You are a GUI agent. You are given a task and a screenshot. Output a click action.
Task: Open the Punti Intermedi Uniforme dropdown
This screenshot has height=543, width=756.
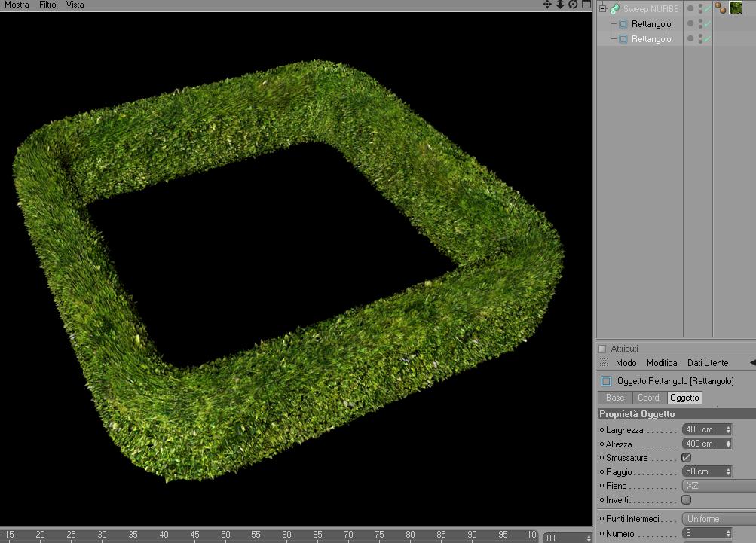tap(719, 519)
